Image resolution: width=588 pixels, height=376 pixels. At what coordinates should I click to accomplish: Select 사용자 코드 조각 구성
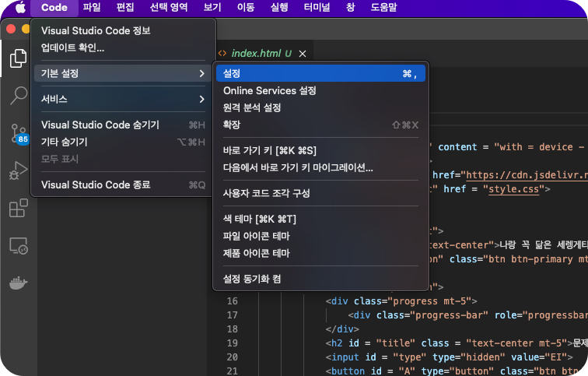(x=320, y=193)
